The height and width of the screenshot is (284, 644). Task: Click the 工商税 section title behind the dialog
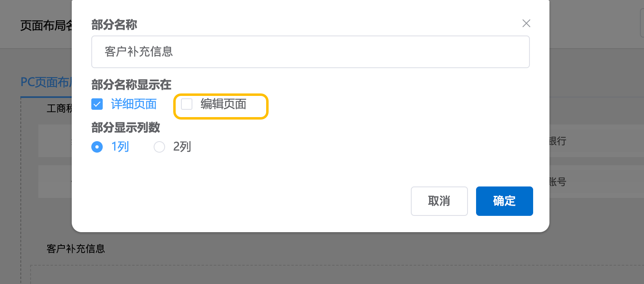point(59,109)
